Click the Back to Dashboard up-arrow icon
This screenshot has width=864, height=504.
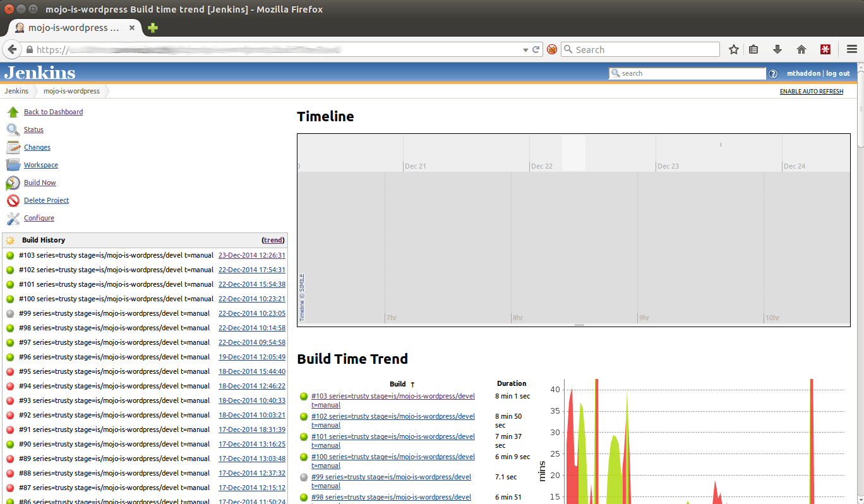[x=13, y=112]
